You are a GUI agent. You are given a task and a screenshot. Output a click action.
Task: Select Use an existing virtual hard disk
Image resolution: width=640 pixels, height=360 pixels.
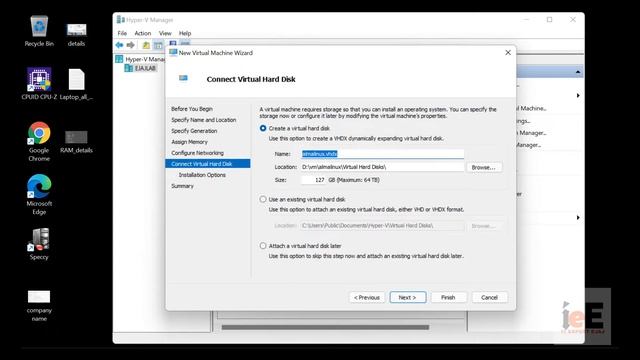pos(263,199)
